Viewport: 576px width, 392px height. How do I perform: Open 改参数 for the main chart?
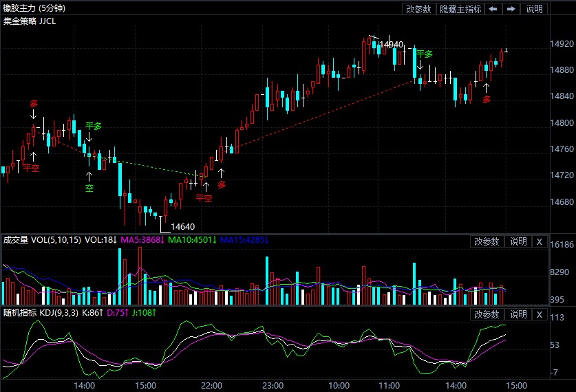point(418,9)
